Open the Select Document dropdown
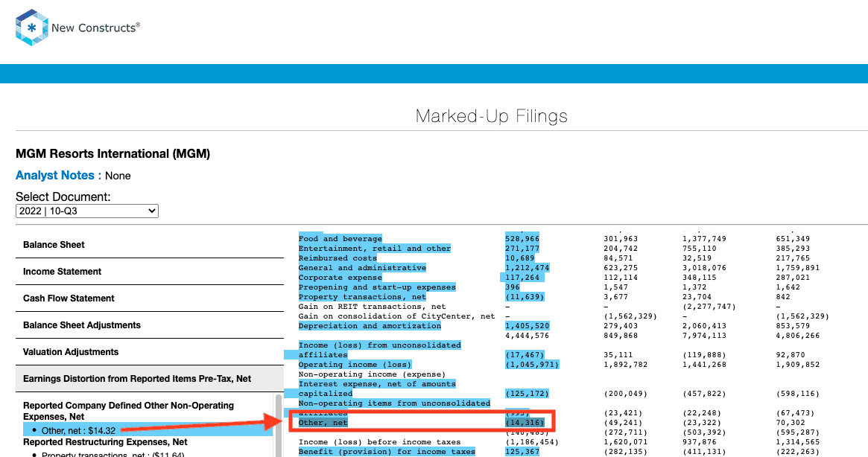Viewport: 868px width, 457px height. tap(87, 211)
